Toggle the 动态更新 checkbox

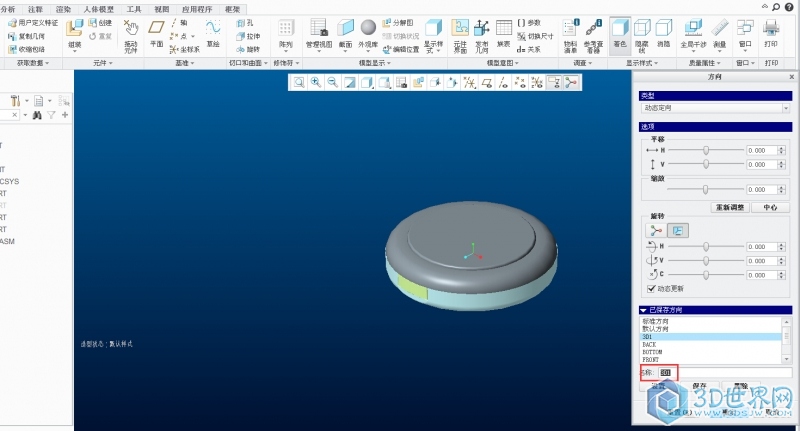[x=651, y=289]
